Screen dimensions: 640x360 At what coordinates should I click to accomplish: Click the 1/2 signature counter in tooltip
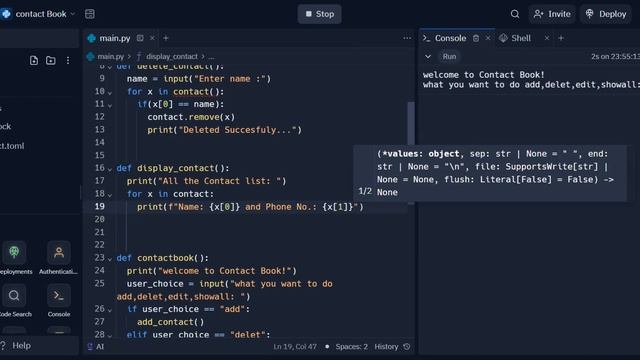tap(365, 191)
